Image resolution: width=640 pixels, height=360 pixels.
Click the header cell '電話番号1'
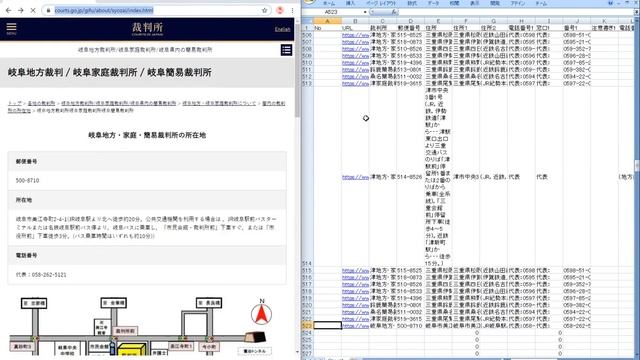point(521,28)
